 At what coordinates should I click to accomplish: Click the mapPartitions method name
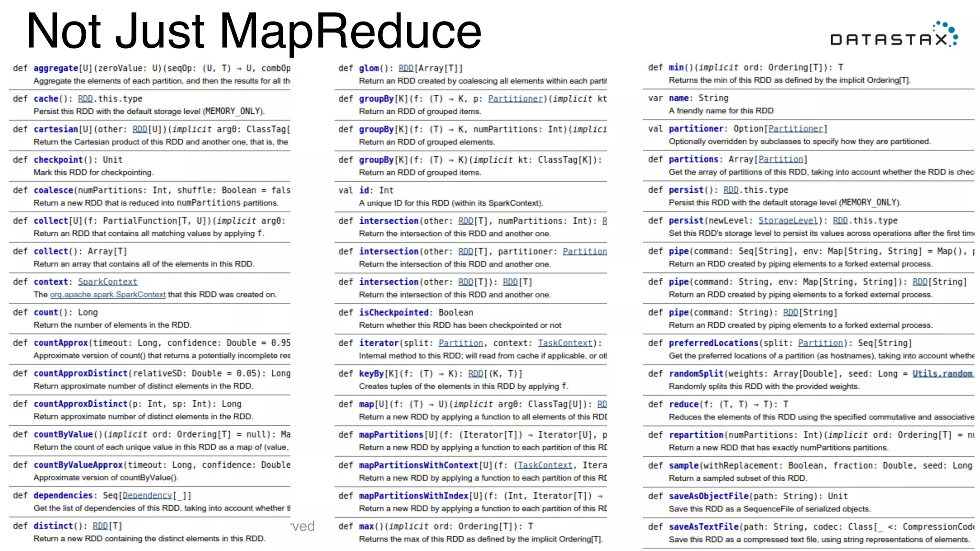[391, 435]
